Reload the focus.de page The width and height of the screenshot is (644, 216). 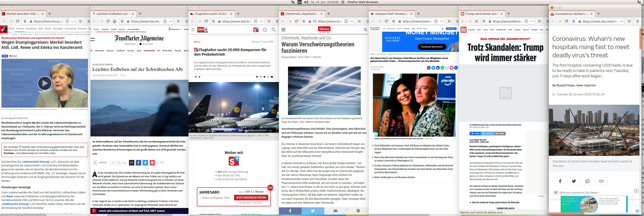point(18,21)
